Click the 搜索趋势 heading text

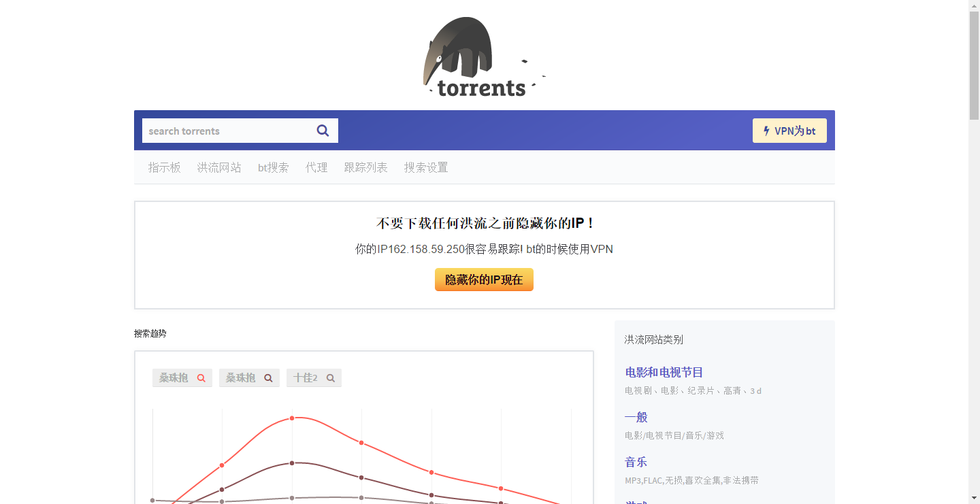click(150, 333)
